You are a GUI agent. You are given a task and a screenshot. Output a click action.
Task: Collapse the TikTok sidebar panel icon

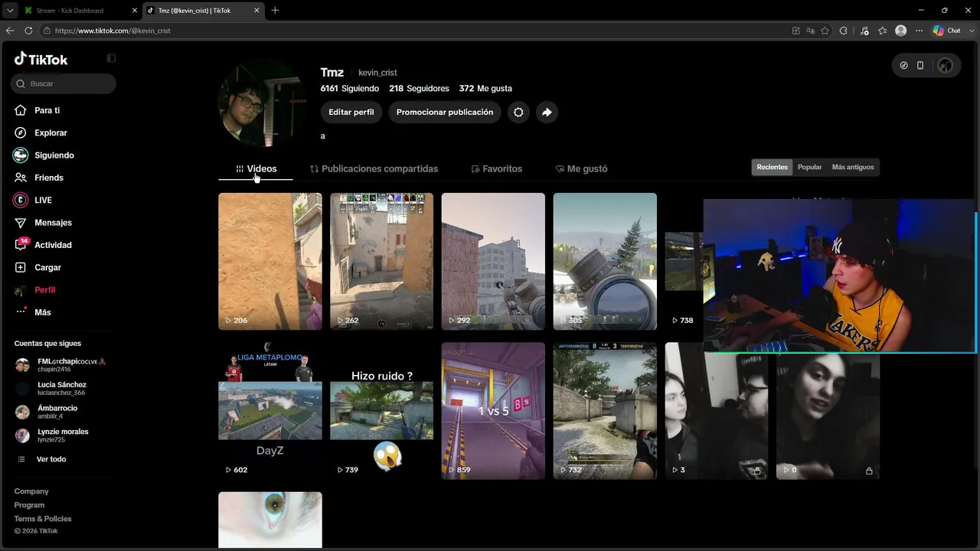pos(111,58)
